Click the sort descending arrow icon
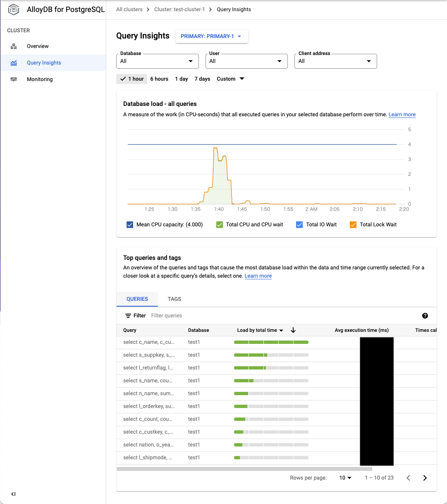The height and width of the screenshot is (504, 447). [293, 330]
